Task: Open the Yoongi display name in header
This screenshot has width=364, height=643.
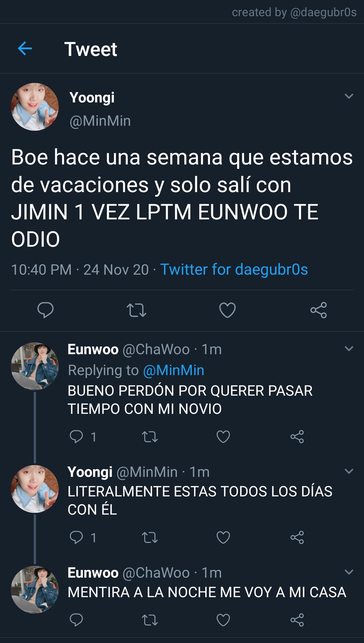Action: pyautogui.click(x=92, y=98)
